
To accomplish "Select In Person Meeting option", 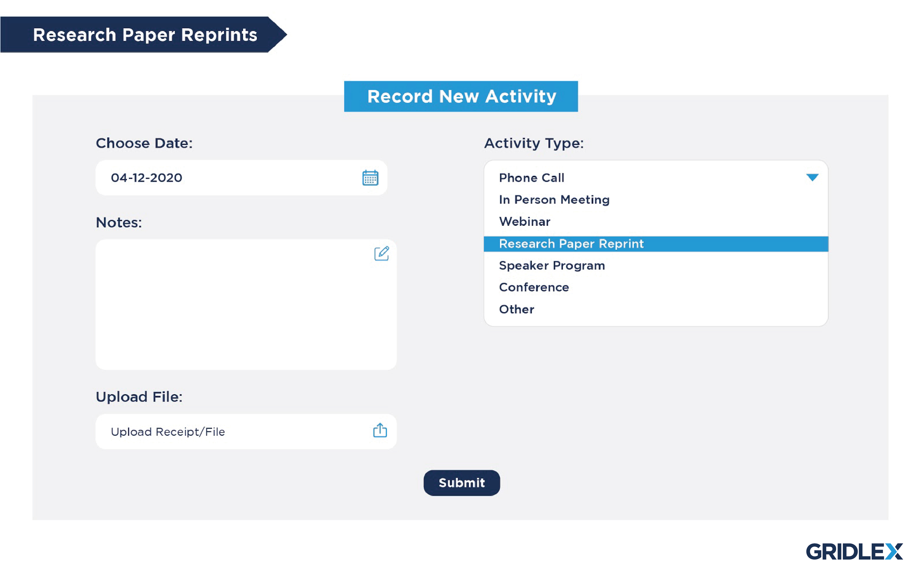I will [554, 200].
